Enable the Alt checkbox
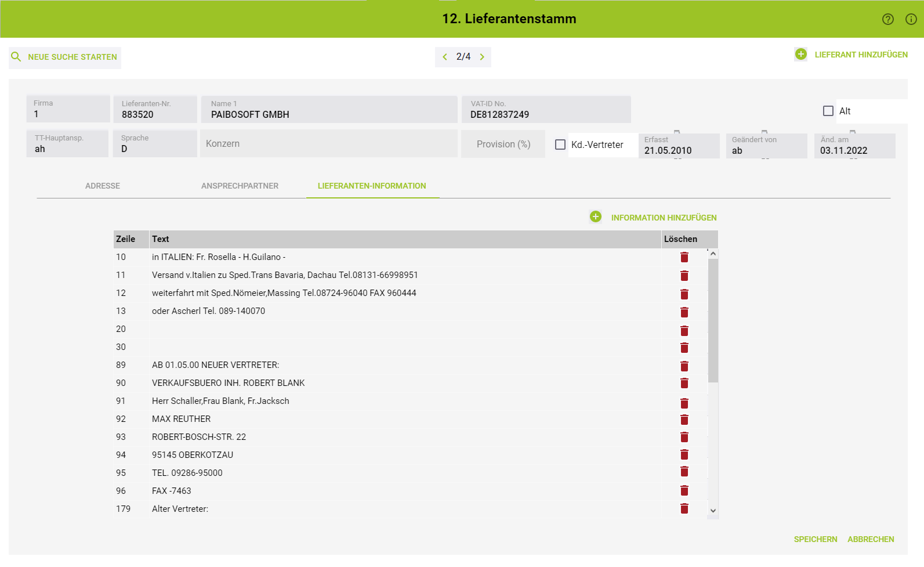Screen dimensions: 924x567 (x=828, y=111)
